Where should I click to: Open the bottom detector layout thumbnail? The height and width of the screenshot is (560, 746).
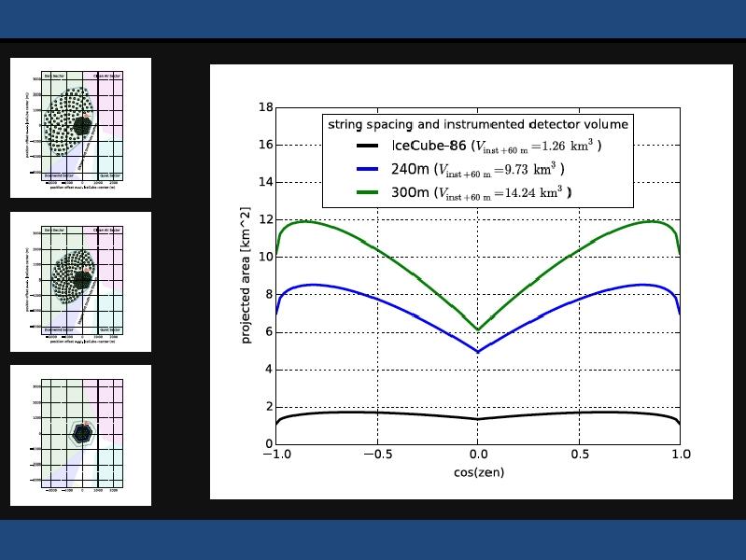(80, 435)
